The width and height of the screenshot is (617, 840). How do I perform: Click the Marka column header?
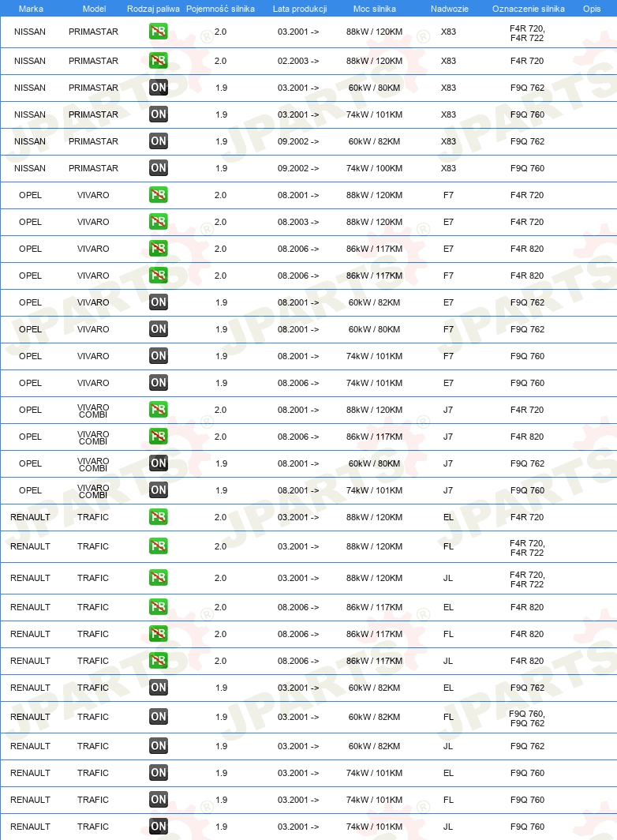(31, 9)
